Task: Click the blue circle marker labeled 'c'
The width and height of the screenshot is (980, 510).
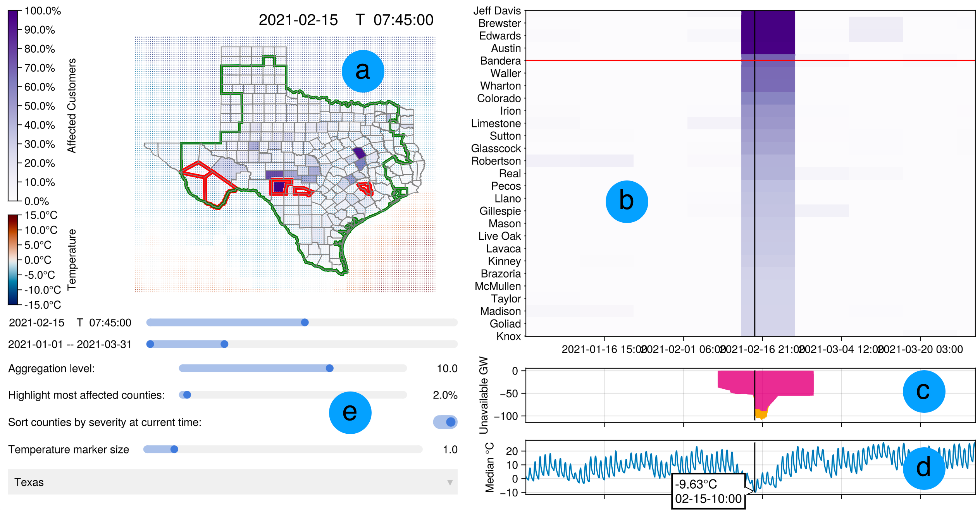Action: click(x=924, y=391)
